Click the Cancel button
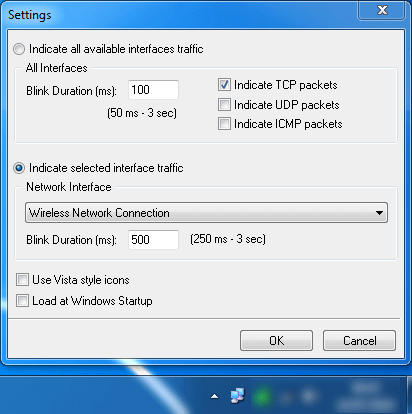 tap(359, 341)
